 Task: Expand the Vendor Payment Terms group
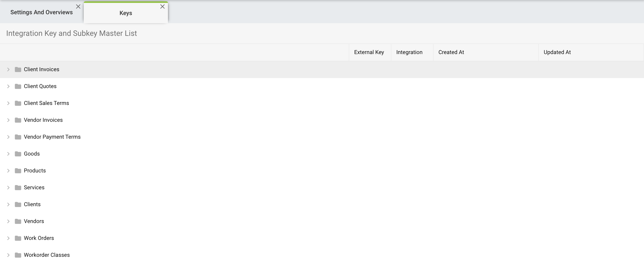8,137
